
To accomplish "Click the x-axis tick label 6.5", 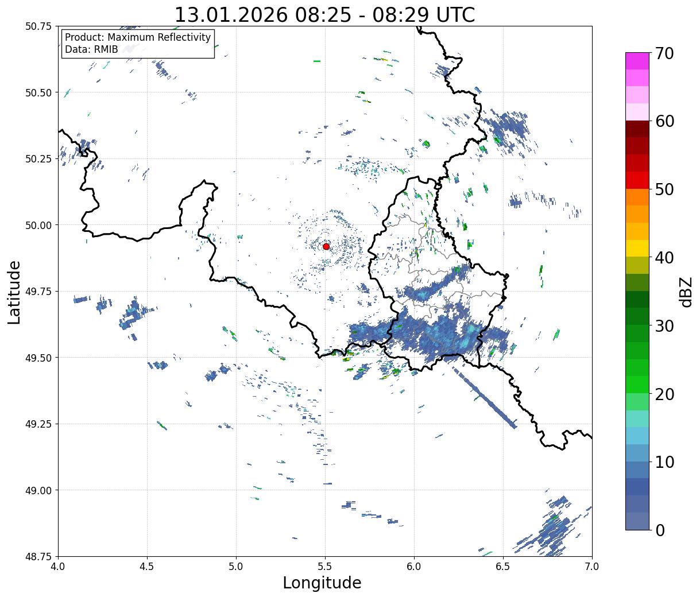I will (x=503, y=566).
